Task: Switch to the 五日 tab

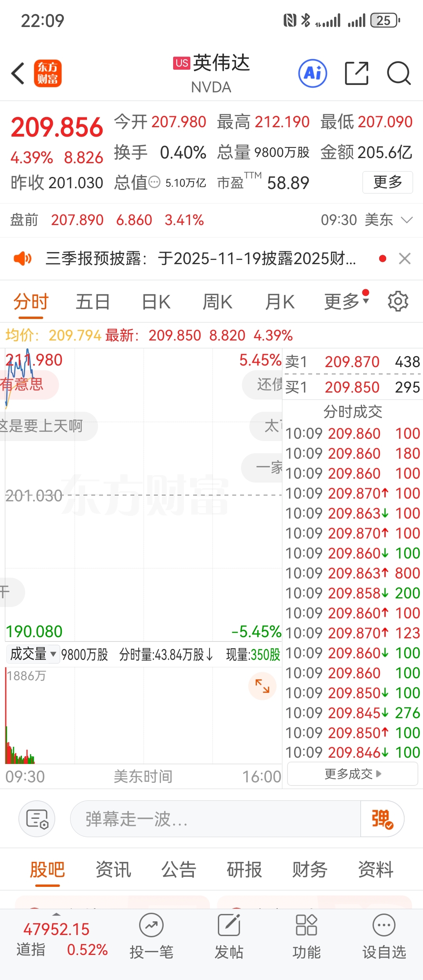Action: pos(93,302)
